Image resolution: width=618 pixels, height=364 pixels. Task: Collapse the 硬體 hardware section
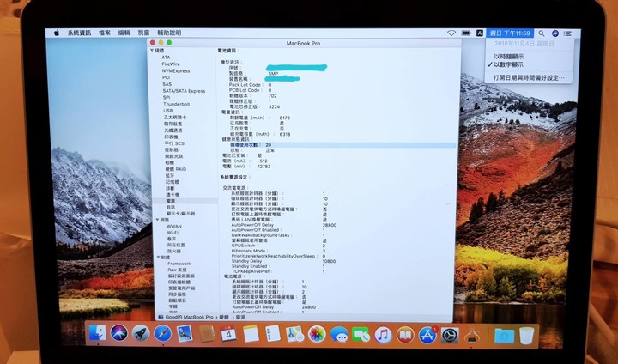coord(152,51)
